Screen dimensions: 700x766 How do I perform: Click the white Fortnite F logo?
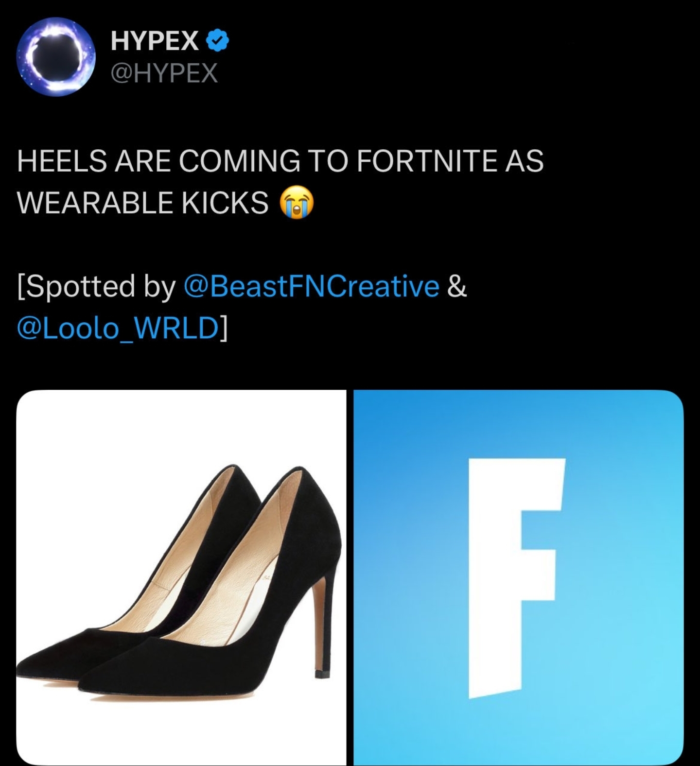515,578
